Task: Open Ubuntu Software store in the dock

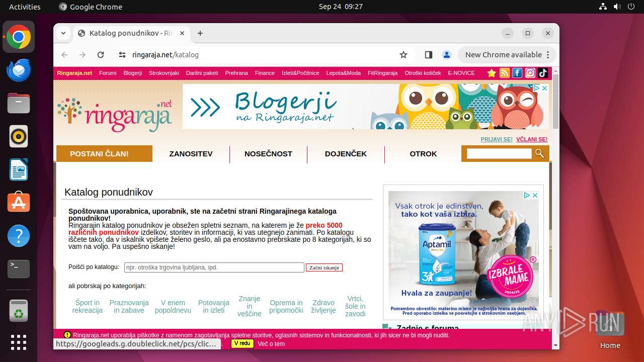Action: (x=19, y=203)
